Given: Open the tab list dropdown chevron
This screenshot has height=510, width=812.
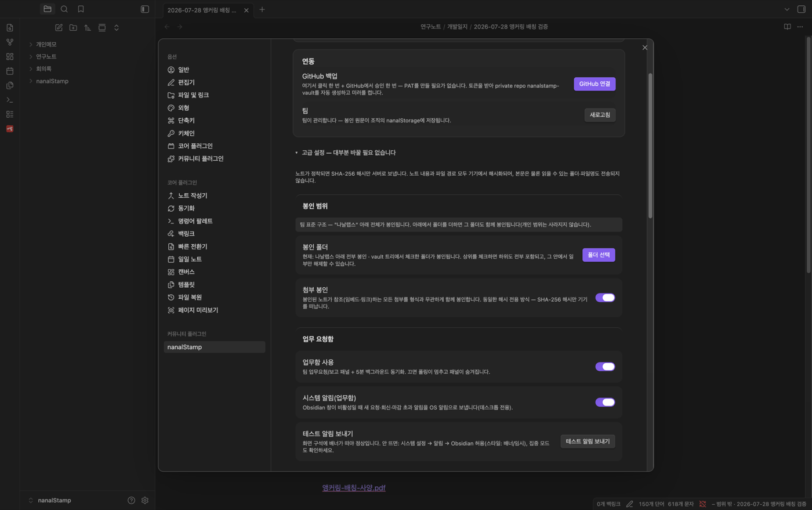Looking at the screenshot, I should pyautogui.click(x=787, y=9).
